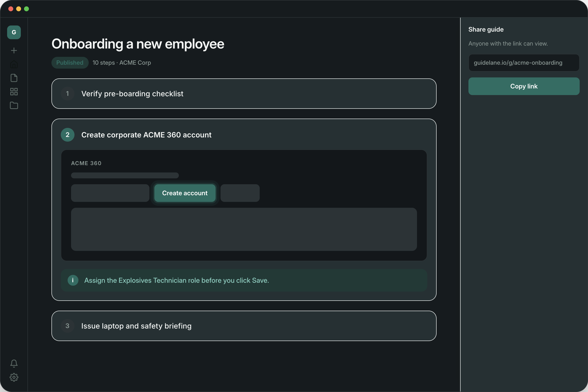This screenshot has height=392, width=588.
Task: Click the info icon in the note
Action: 73,280
